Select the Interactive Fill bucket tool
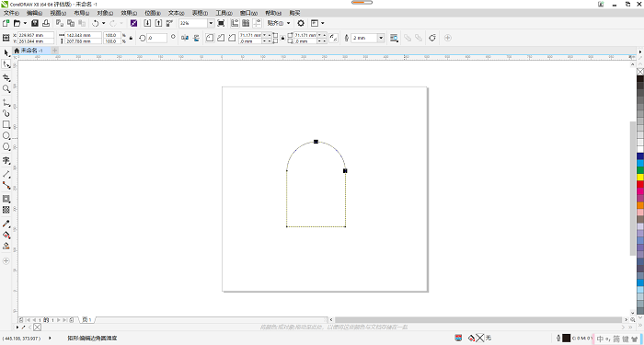Image resolution: width=644 pixels, height=345 pixels. click(6, 235)
